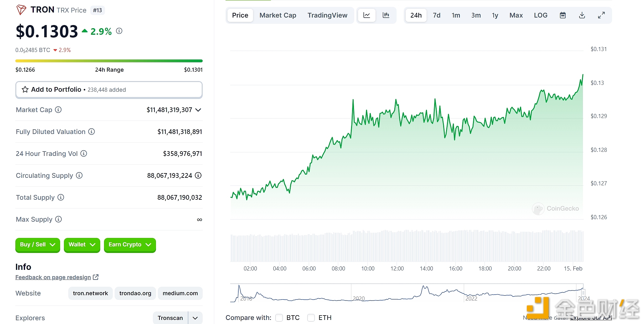Click external link icon beside Feedback link
644x324 pixels.
point(96,277)
